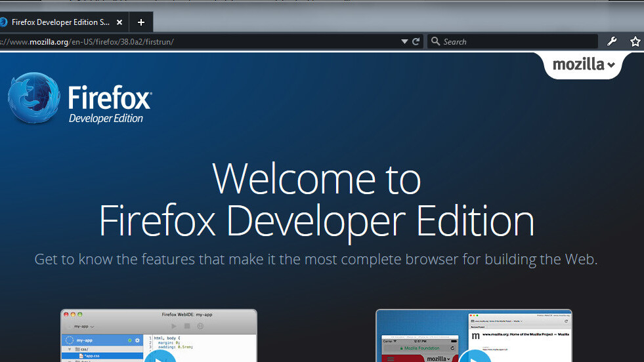This screenshot has height=362, width=644.
Task: Bookmark this page with the star icon
Action: [x=635, y=41]
